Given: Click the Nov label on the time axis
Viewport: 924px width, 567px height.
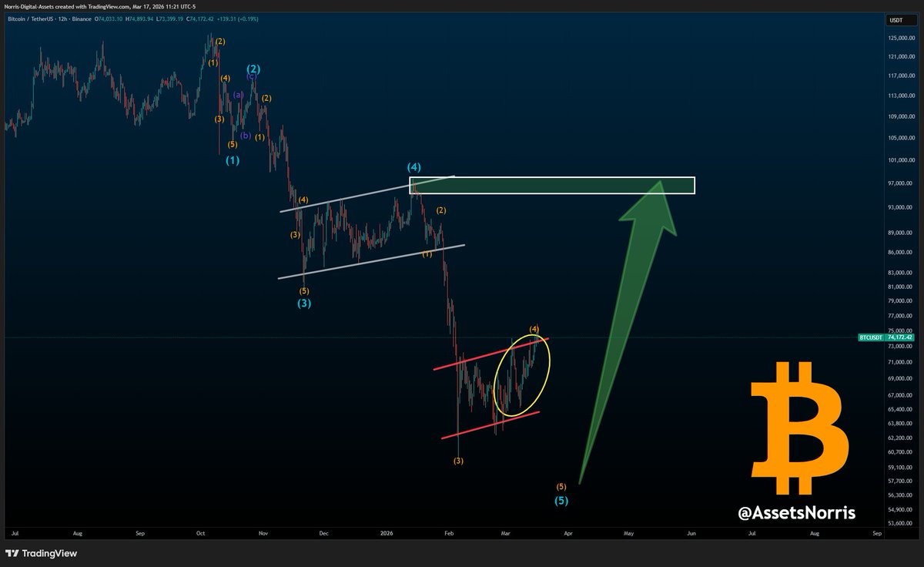Looking at the screenshot, I should pyautogui.click(x=263, y=532).
